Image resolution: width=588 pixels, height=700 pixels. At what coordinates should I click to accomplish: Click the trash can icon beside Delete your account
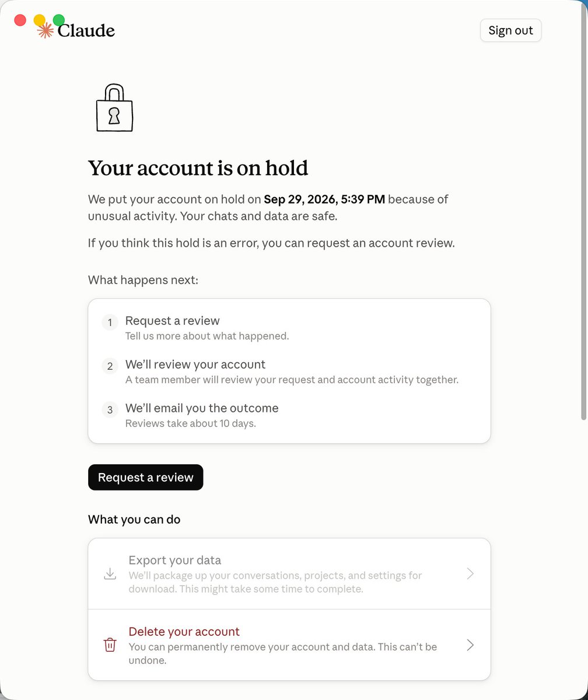click(x=110, y=645)
